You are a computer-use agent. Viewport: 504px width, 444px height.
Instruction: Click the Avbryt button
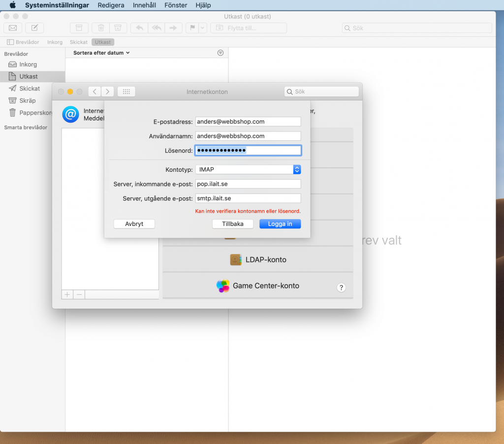click(134, 224)
